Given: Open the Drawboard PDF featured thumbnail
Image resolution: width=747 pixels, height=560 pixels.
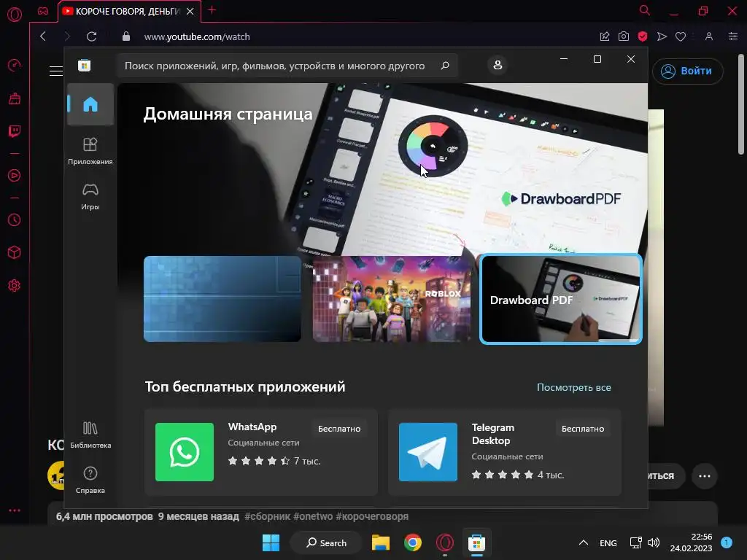Looking at the screenshot, I should (x=561, y=298).
